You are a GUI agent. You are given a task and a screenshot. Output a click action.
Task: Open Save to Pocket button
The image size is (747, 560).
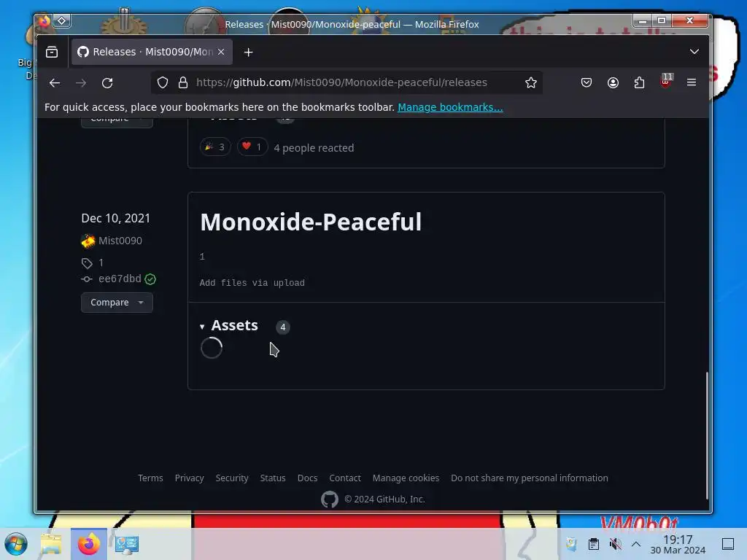(587, 82)
